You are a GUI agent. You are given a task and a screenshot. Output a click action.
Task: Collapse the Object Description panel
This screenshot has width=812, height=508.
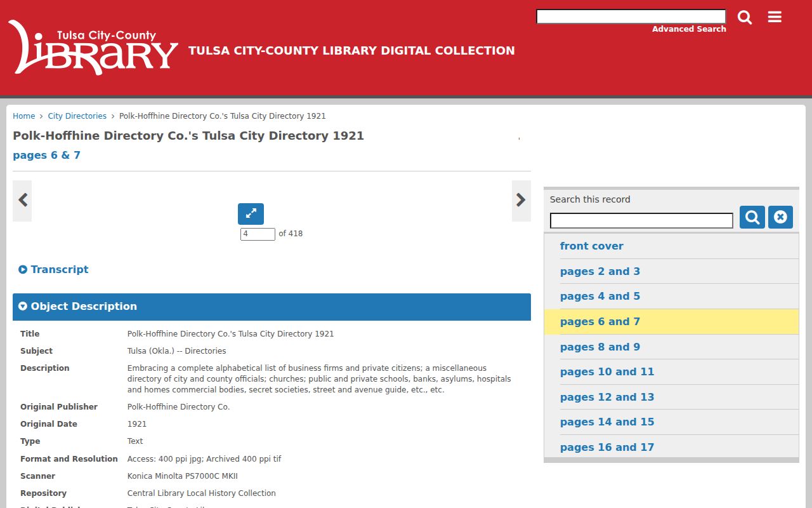272,307
